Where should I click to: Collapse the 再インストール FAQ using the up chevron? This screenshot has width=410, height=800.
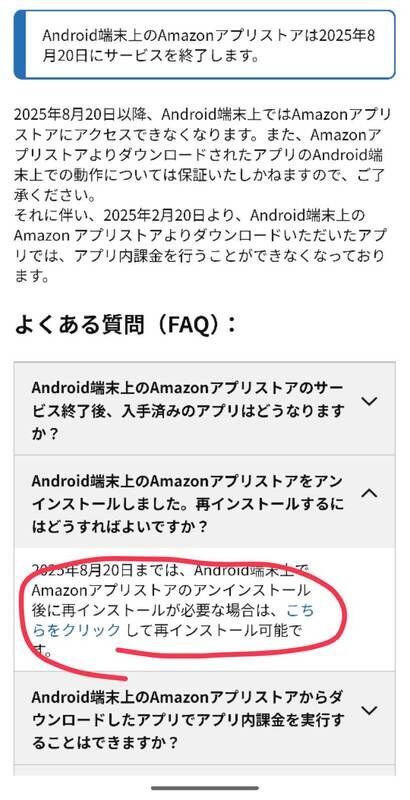pyautogui.click(x=369, y=493)
